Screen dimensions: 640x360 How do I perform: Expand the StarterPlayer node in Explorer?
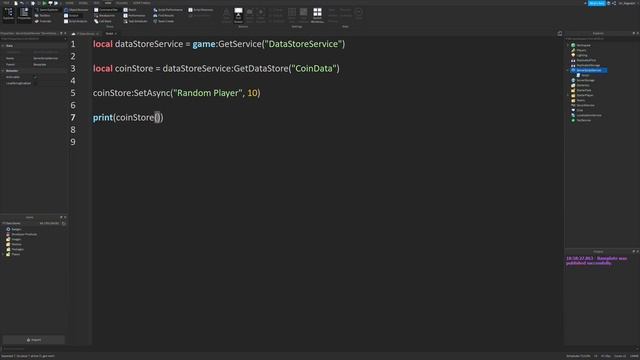(568, 95)
